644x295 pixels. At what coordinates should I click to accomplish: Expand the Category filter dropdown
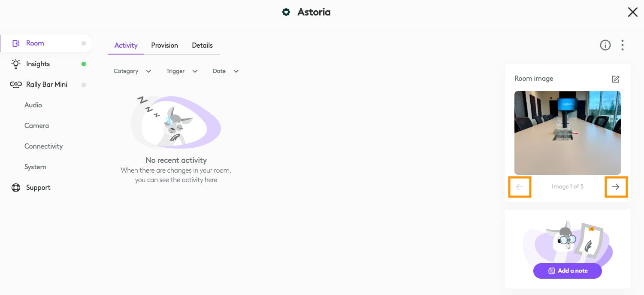pos(132,71)
